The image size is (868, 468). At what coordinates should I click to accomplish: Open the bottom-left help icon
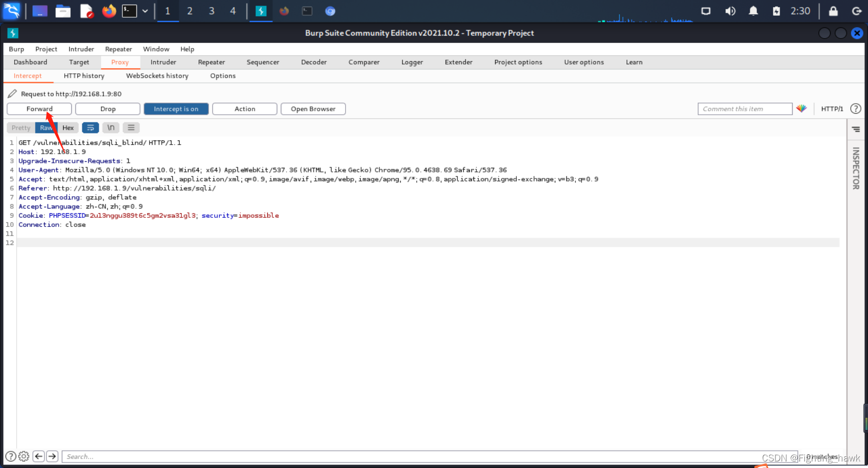[10, 456]
